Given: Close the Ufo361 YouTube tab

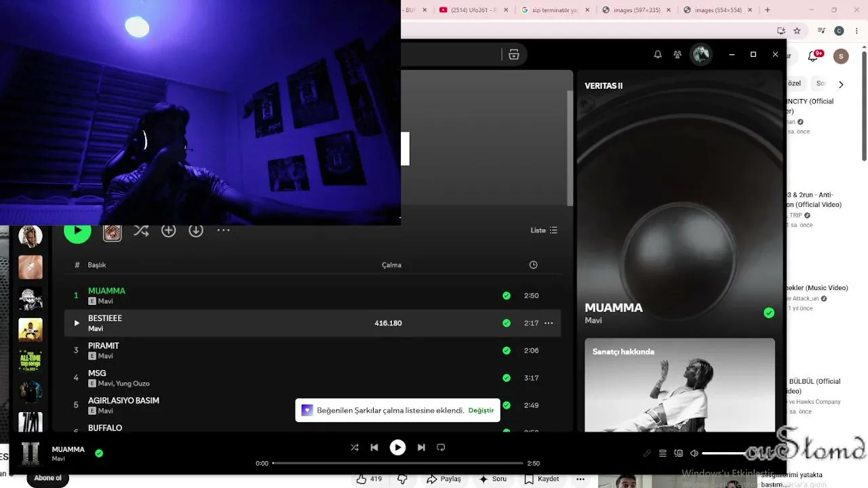Looking at the screenshot, I should [507, 10].
